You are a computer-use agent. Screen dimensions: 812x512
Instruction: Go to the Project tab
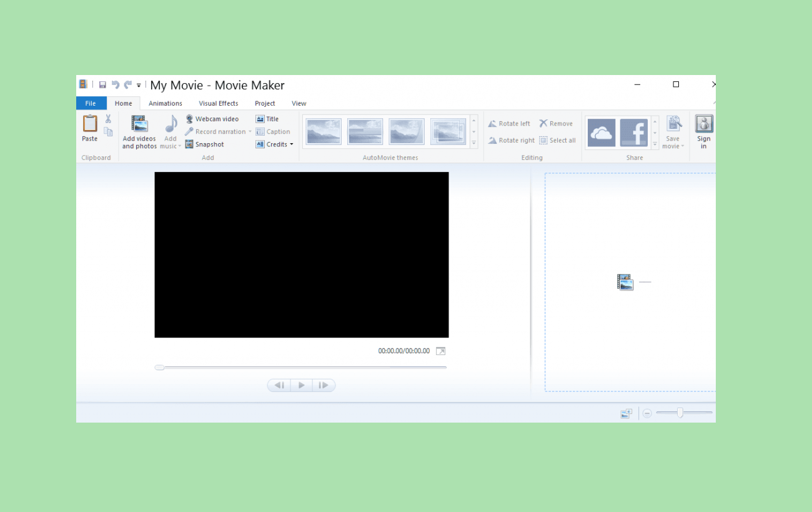[x=265, y=103]
